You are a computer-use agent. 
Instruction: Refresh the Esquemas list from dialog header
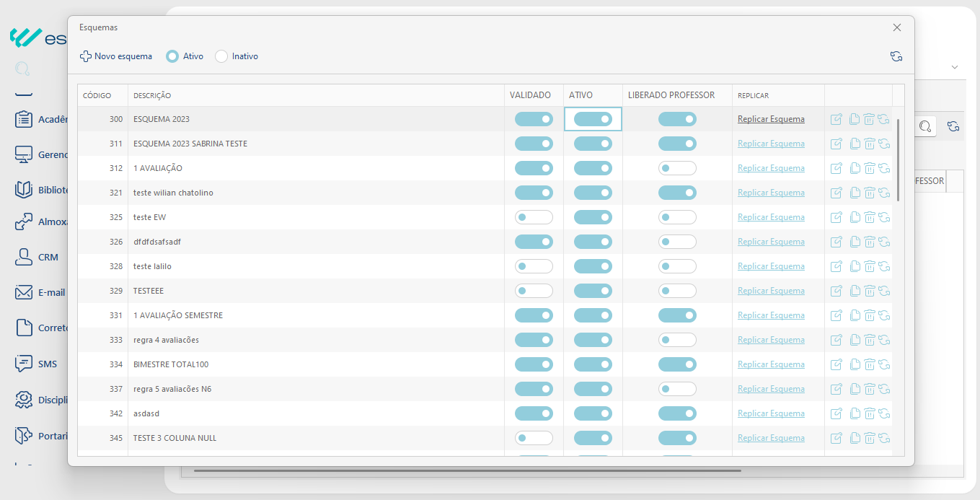click(896, 56)
